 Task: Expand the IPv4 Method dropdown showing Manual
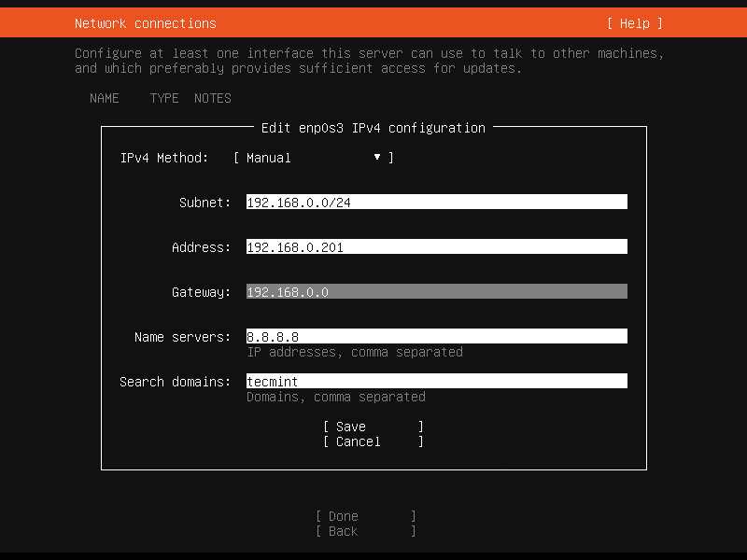click(313, 158)
